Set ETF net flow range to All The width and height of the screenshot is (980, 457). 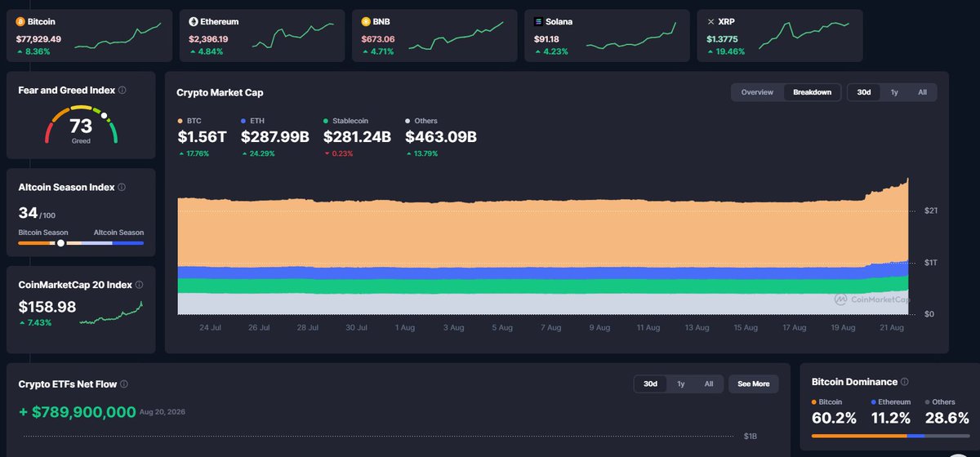coord(708,384)
